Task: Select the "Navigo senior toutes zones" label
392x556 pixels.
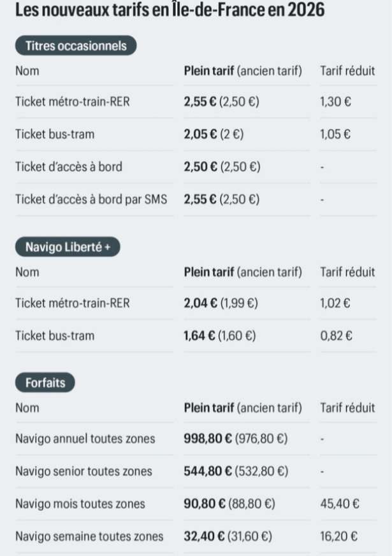Action: (x=83, y=471)
